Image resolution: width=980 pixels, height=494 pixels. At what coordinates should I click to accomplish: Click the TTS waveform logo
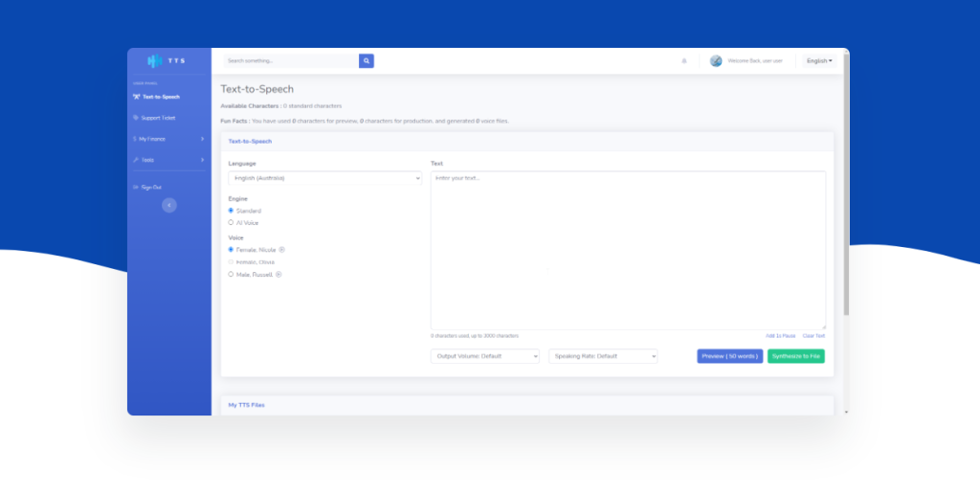[x=156, y=61]
